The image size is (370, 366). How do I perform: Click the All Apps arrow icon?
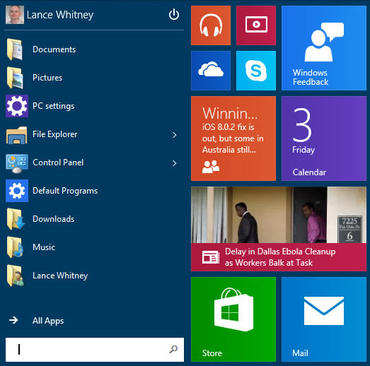[x=13, y=320]
